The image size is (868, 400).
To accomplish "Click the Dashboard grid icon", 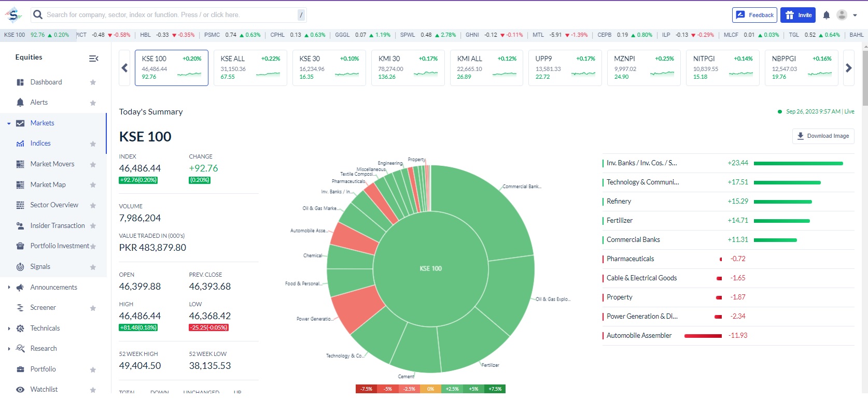I will click(20, 82).
